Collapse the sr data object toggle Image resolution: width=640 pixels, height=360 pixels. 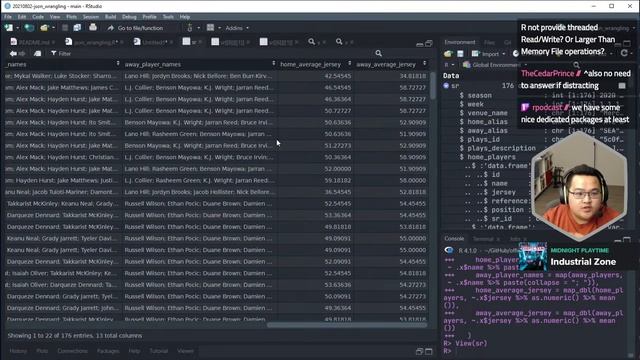(446, 86)
